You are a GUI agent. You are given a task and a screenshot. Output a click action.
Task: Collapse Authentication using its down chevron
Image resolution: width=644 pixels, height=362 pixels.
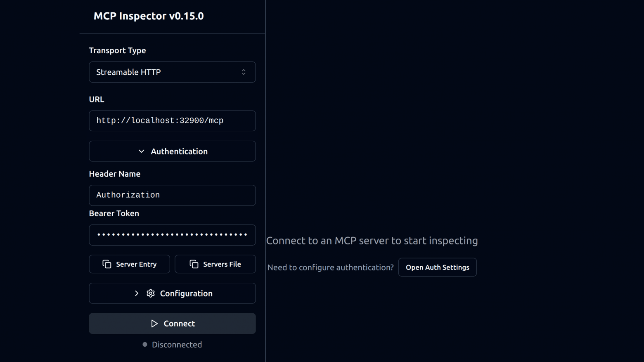tap(142, 151)
